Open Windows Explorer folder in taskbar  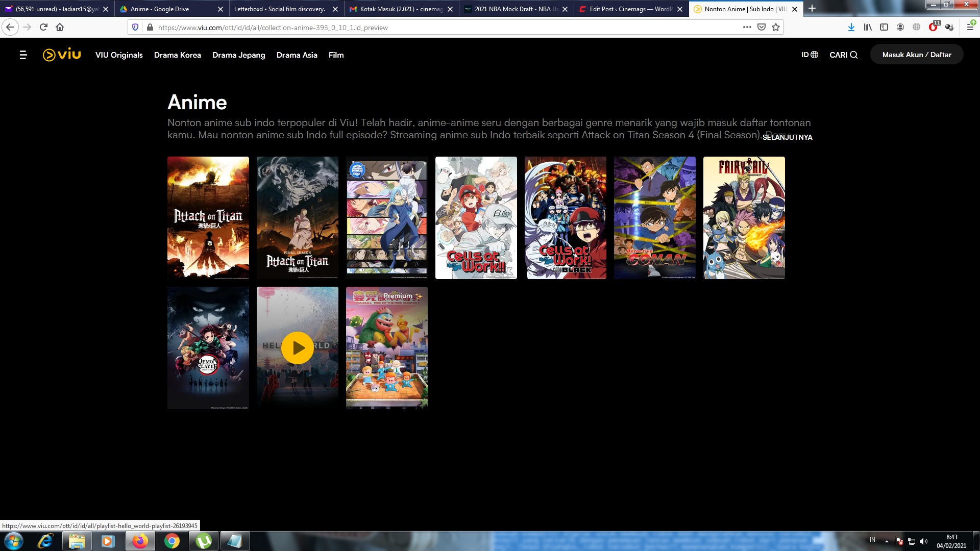(77, 541)
